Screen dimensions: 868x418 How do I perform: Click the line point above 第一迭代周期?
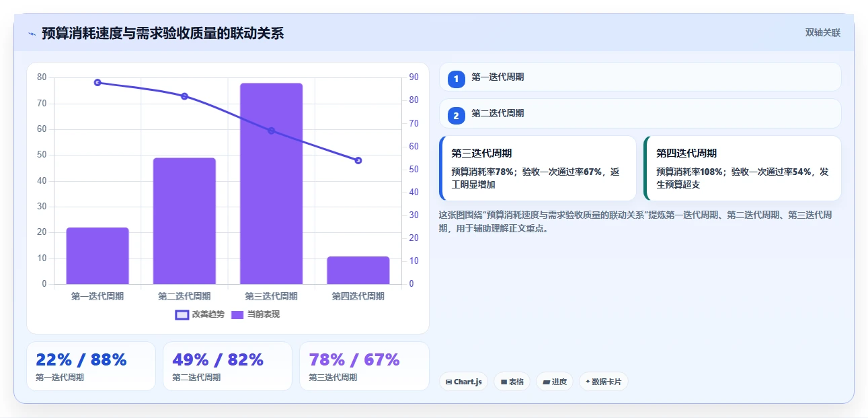tap(97, 83)
